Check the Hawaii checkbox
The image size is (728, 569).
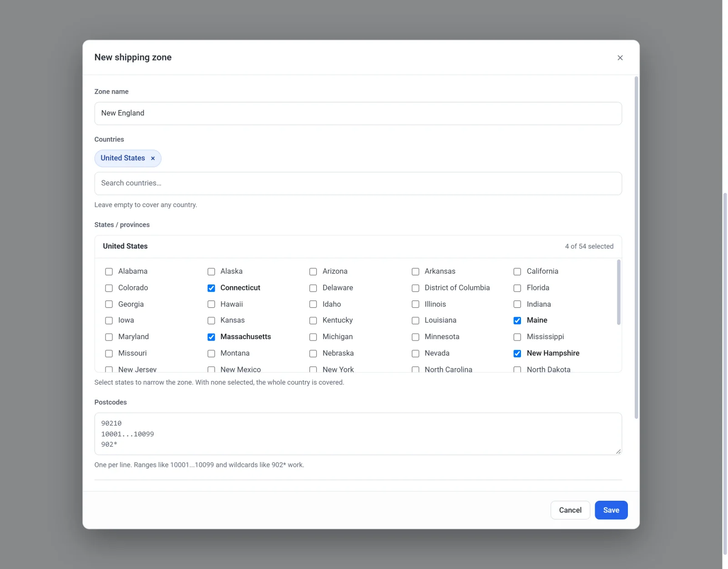click(211, 304)
